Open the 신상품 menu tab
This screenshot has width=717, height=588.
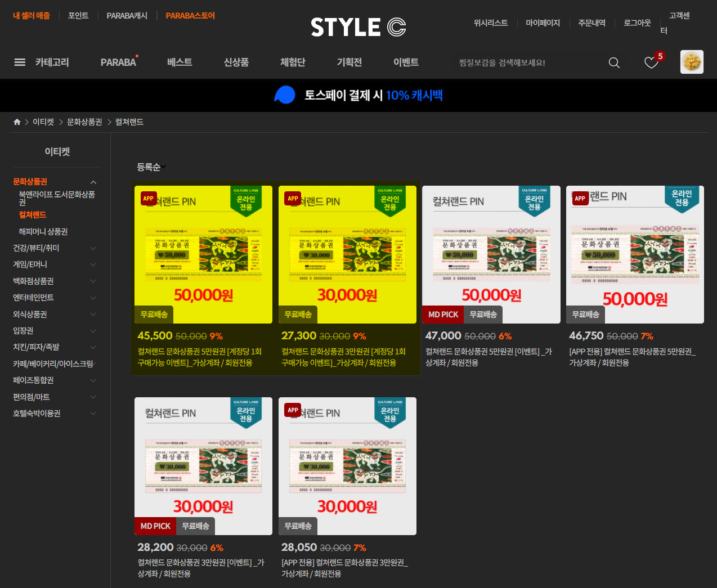pos(236,62)
